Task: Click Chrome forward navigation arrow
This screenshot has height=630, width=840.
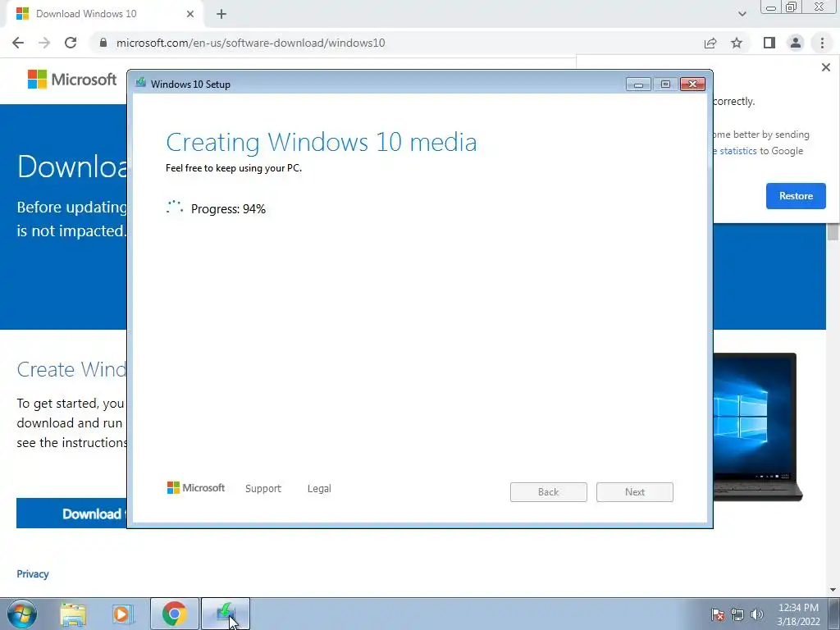Action: tap(44, 43)
